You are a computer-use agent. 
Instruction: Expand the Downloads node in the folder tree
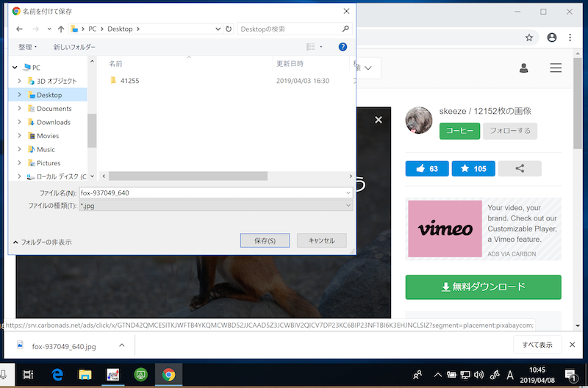click(19, 122)
